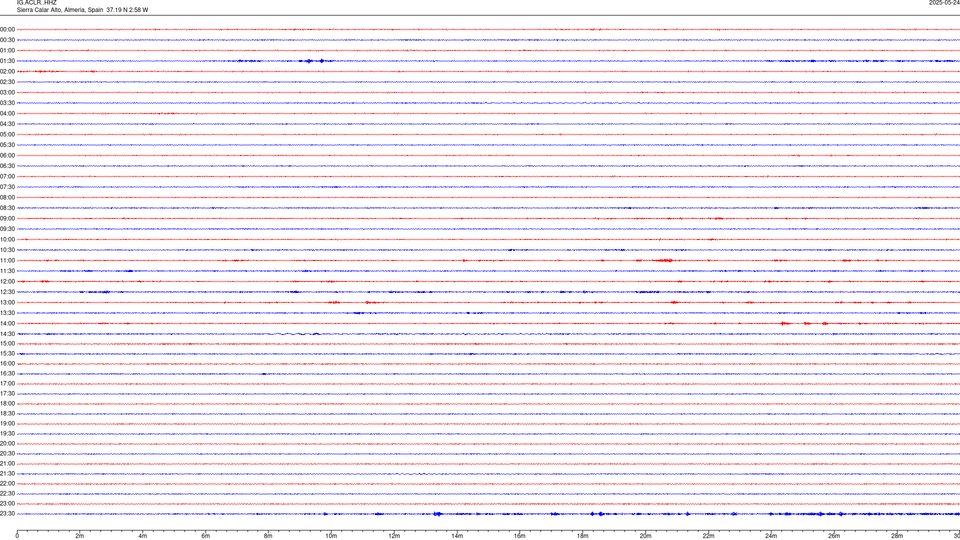Image resolution: width=960 pixels, height=540 pixels.
Task: Click the 10m minute-axis label
Action: pos(331,536)
